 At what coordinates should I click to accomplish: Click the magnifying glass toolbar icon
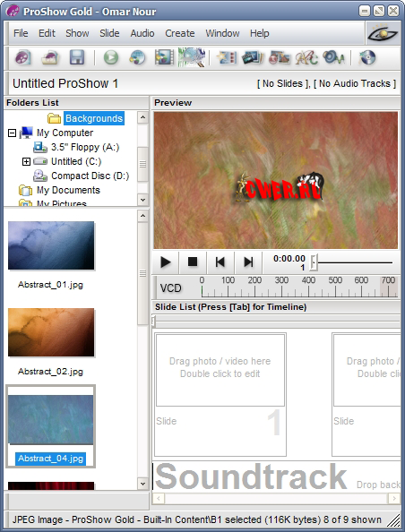tap(192, 57)
